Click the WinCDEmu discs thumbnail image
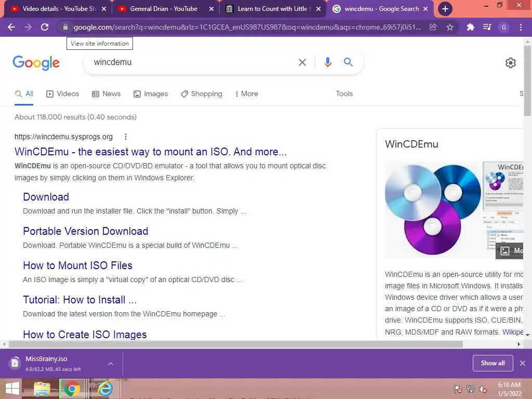The width and height of the screenshot is (532, 399). [433, 209]
